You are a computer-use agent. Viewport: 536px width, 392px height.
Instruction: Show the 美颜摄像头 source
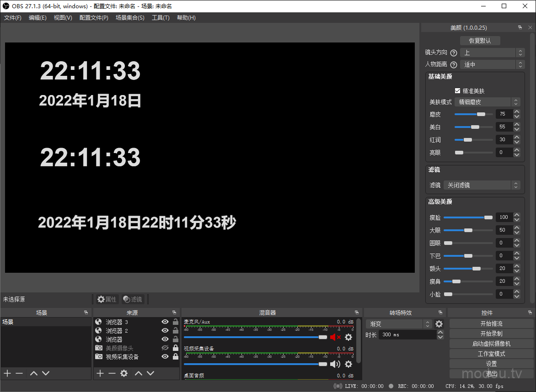[165, 348]
